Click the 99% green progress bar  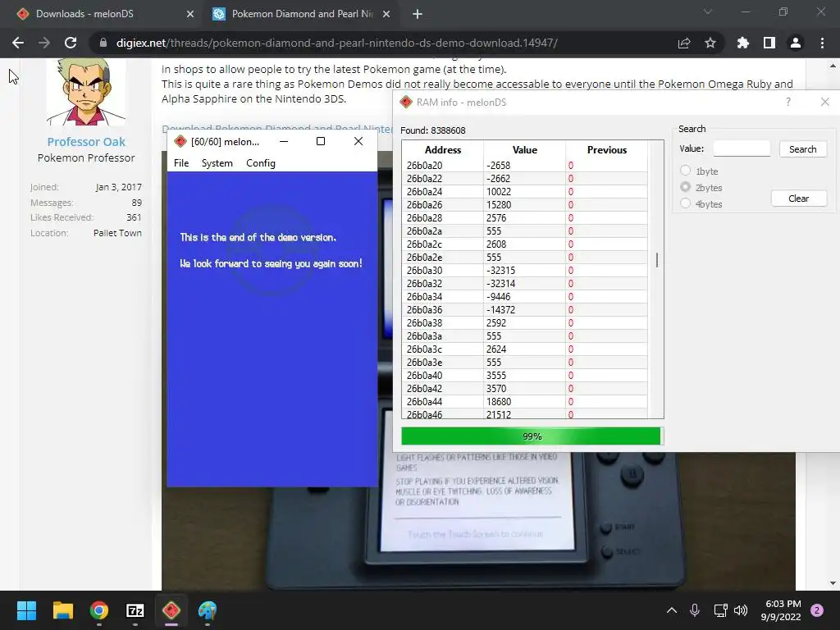click(532, 436)
